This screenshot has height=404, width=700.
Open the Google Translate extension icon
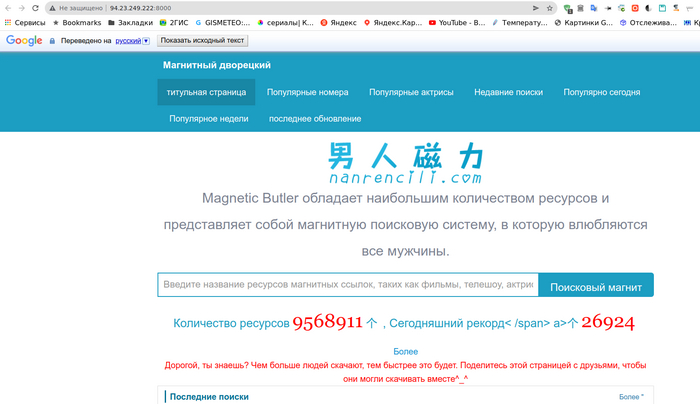(594, 8)
